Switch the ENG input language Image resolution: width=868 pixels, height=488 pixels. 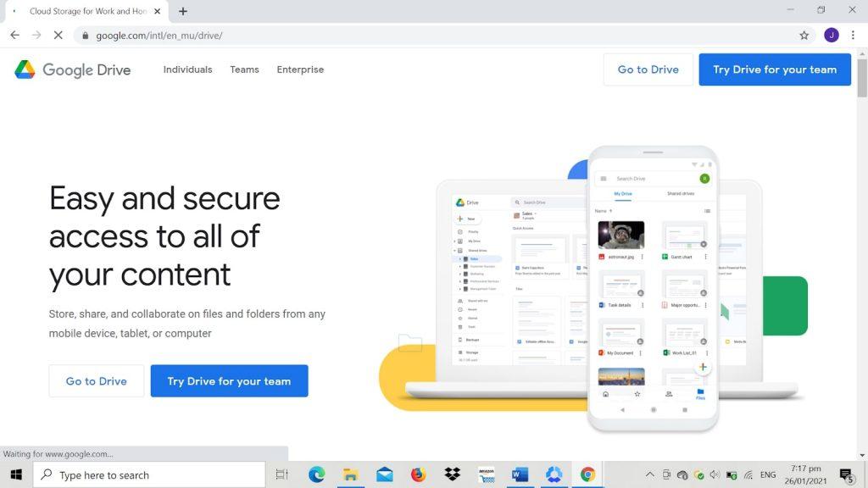[768, 474]
